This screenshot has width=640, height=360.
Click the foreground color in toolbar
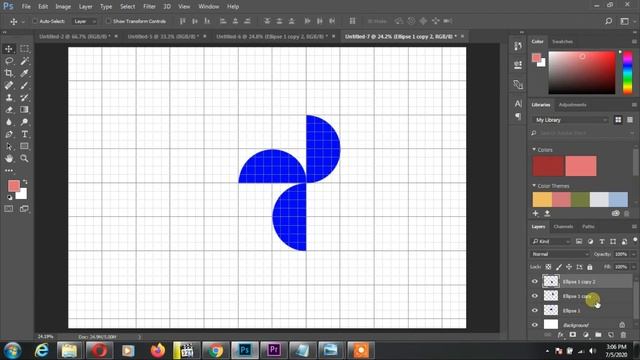14,186
